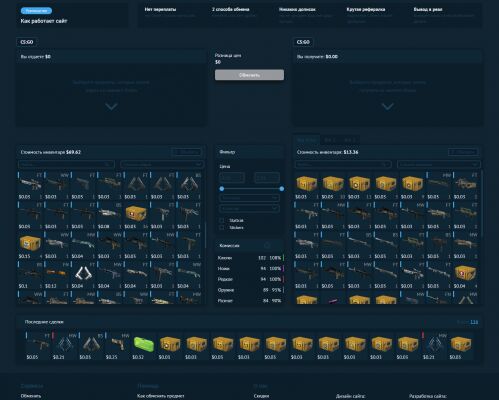
Task: Enable the StatTrak filter checkbox
Action: pos(222,221)
